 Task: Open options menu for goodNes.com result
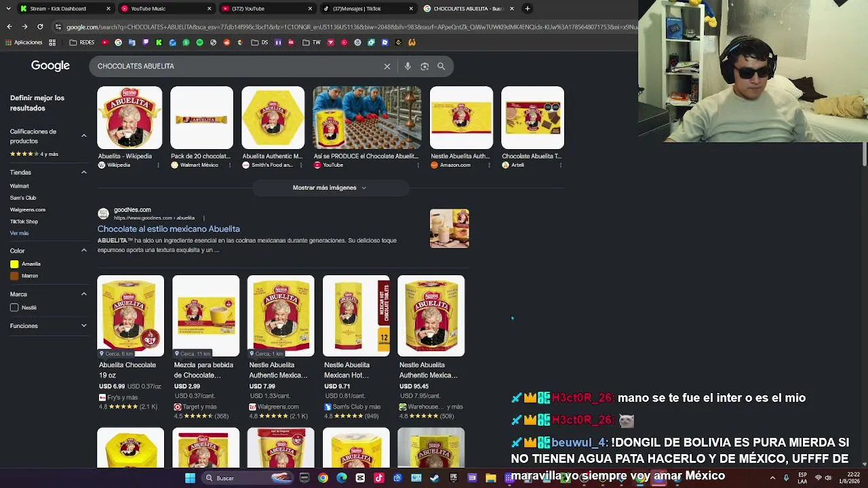203,218
